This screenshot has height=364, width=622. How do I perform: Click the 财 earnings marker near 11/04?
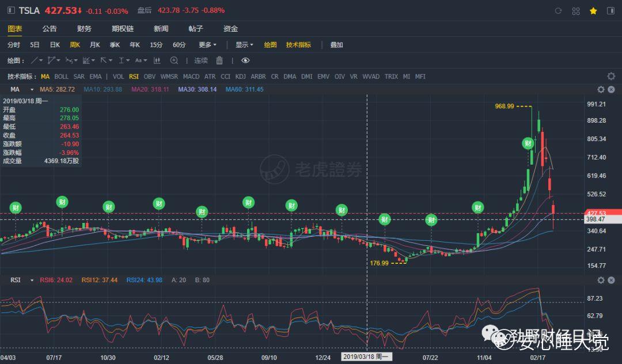click(x=478, y=207)
